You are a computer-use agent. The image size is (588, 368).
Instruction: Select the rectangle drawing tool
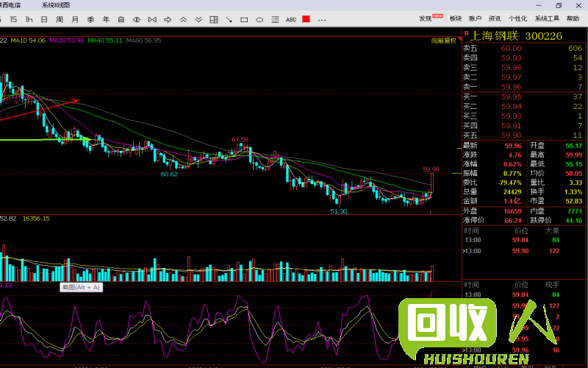pyautogui.click(x=244, y=20)
